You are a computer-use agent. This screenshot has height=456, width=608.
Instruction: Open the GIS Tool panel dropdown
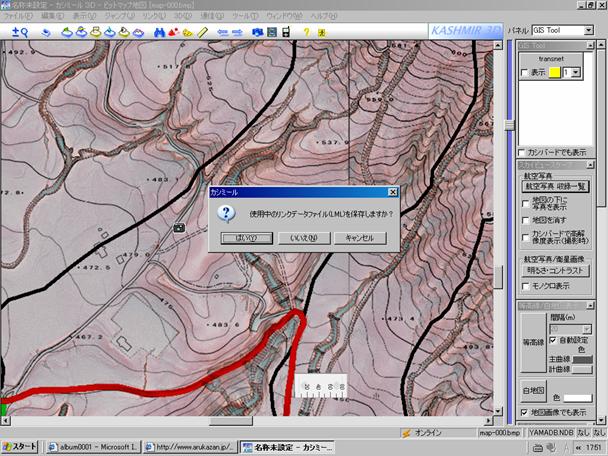pos(589,30)
